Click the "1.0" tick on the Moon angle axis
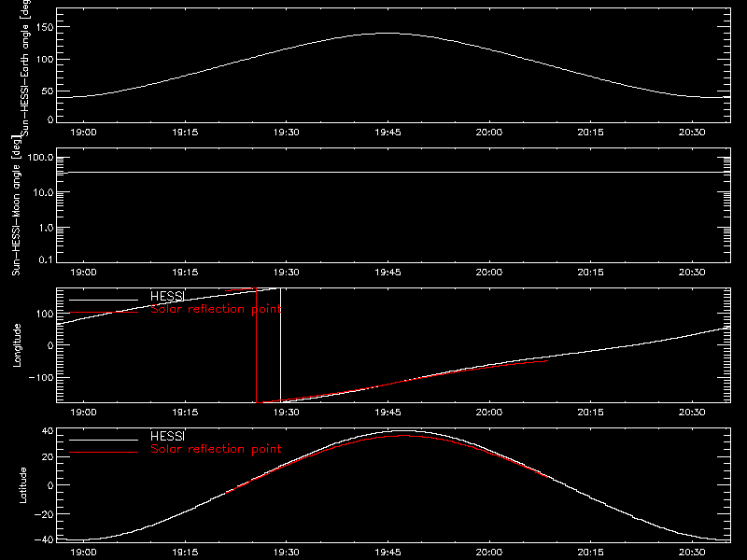 [46, 228]
